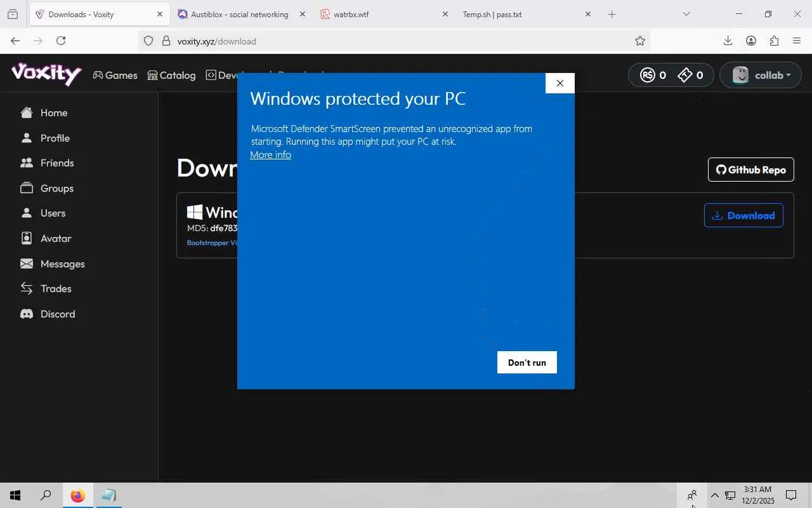Go to Trades in the sidebar
The height and width of the screenshot is (508, 812).
click(46, 289)
